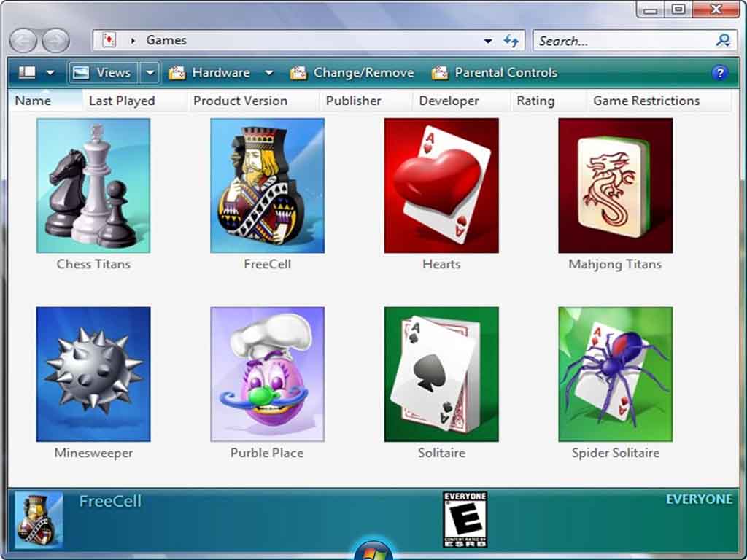Launch the Solitaire card icon
The image size is (747, 560).
441,374
